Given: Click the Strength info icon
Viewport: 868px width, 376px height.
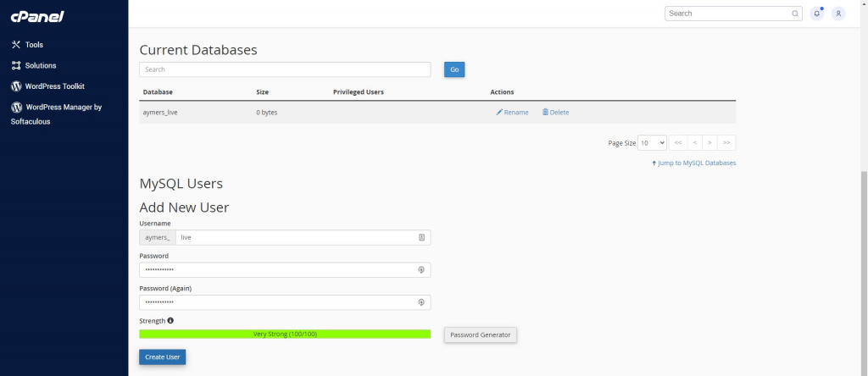Looking at the screenshot, I should pyautogui.click(x=170, y=321).
